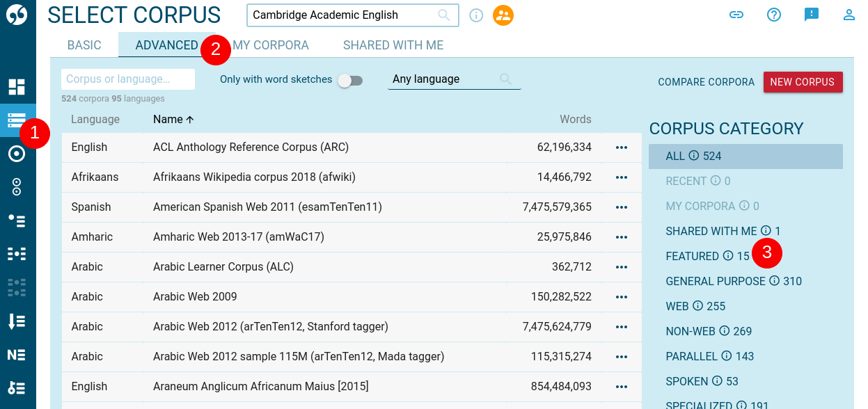Select the N-grams icon in the sidebar
Viewport: 868px width, 409px height.
(x=17, y=353)
